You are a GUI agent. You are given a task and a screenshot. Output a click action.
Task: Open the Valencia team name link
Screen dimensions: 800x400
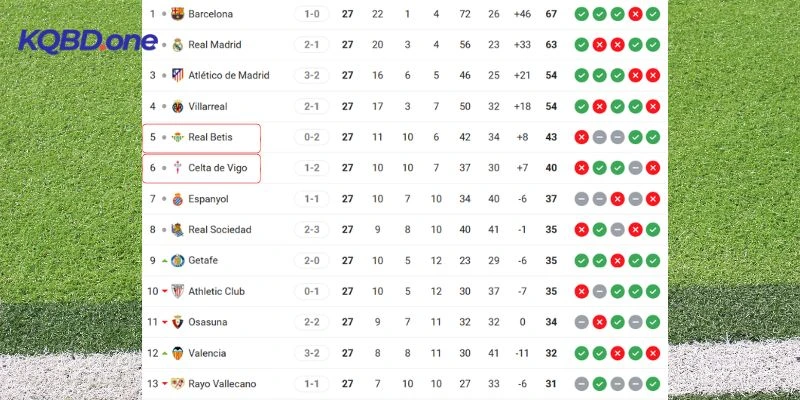(207, 353)
